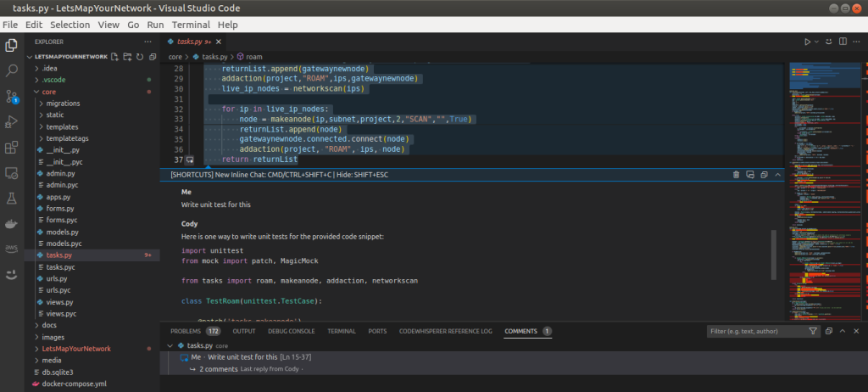This screenshot has height=392, width=868.
Task: Click New File icon in Explorer header
Action: 114,57
